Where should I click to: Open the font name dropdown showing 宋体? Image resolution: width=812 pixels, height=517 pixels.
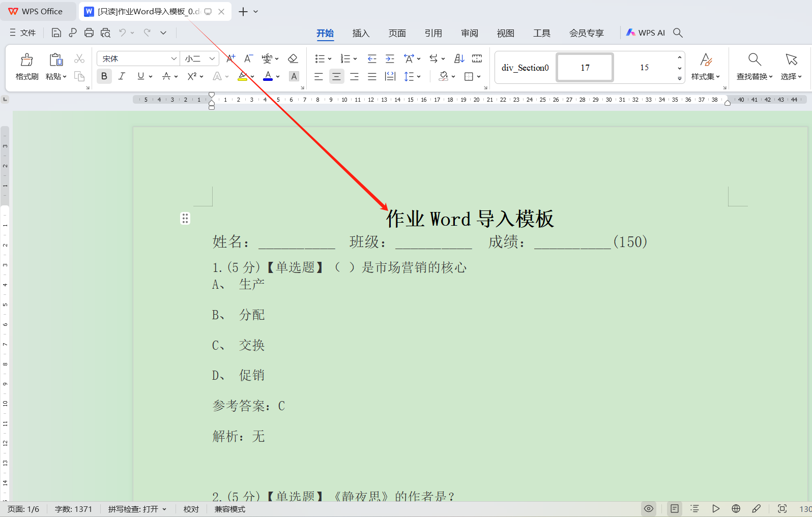click(x=173, y=59)
